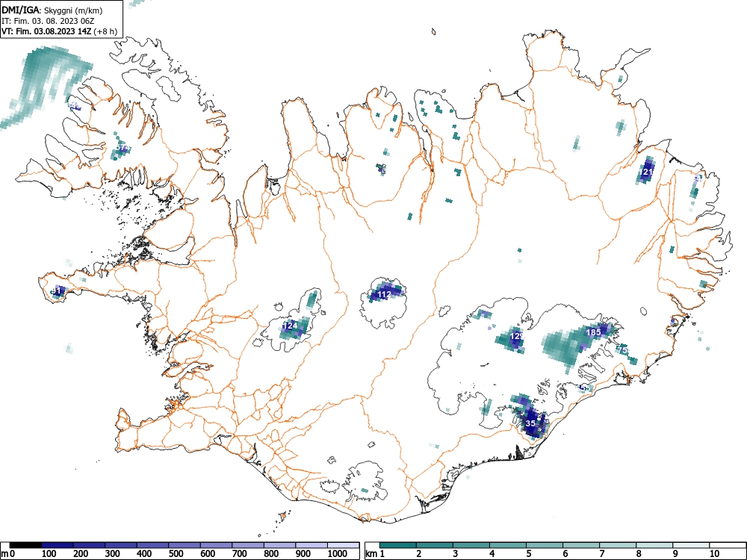Click the '1000' tick label on the m scale
Viewport: 747px width, 560px height.
click(338, 554)
